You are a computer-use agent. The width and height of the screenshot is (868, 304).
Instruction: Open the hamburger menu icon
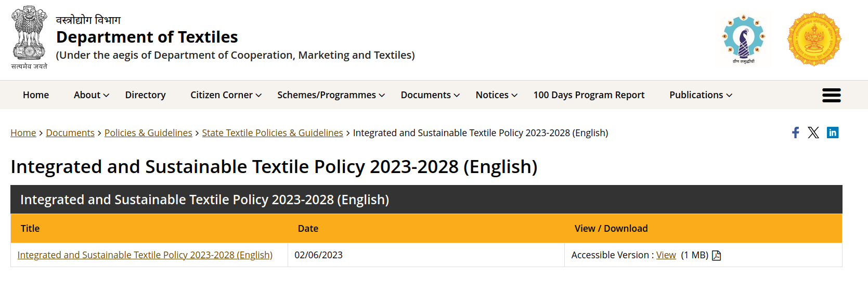pyautogui.click(x=831, y=95)
